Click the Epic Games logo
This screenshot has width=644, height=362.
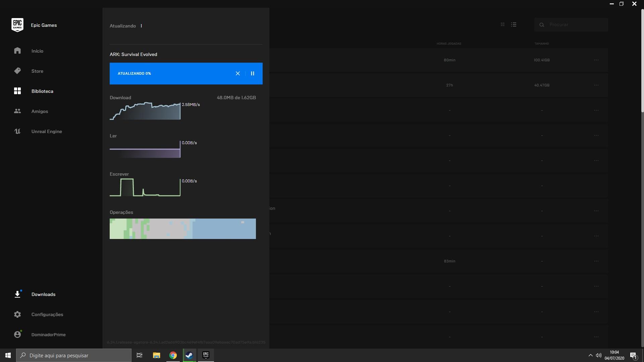17,25
